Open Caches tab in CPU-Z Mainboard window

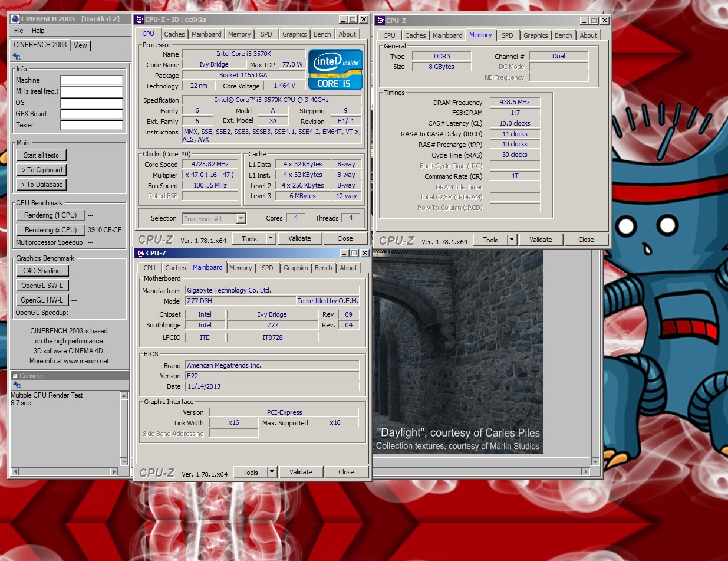pyautogui.click(x=176, y=268)
